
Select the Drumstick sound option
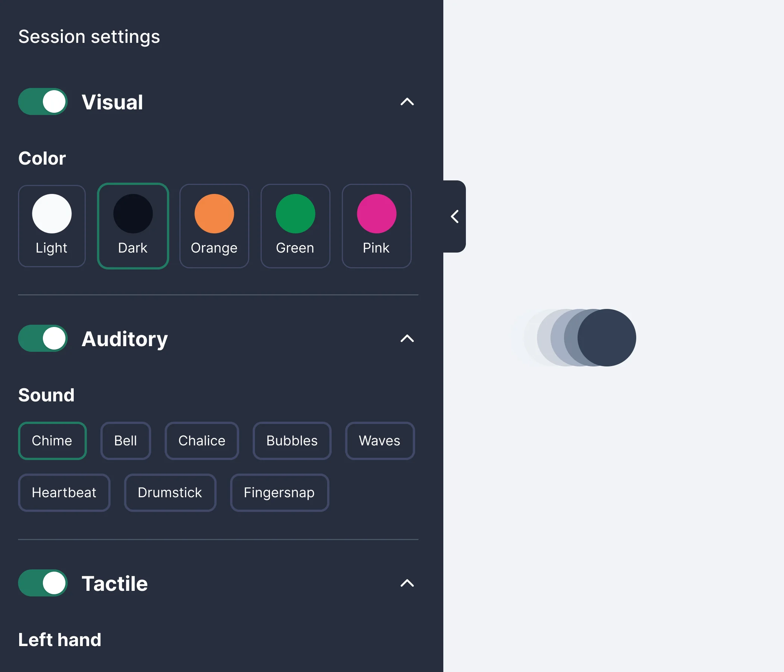(x=170, y=492)
